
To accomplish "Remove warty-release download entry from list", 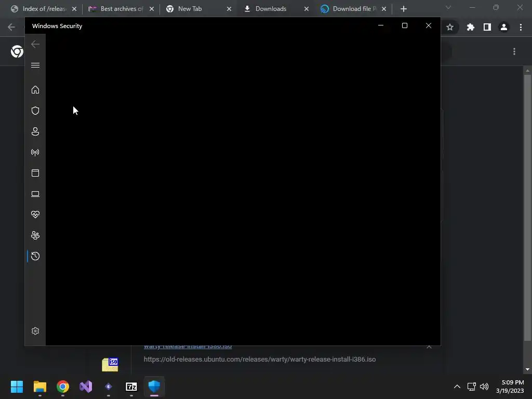I will [429, 347].
